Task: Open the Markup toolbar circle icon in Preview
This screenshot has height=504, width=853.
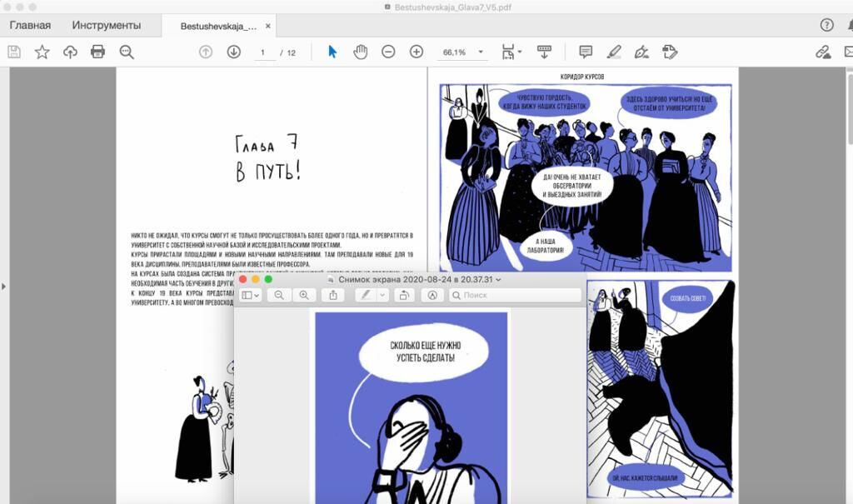Action: point(432,295)
